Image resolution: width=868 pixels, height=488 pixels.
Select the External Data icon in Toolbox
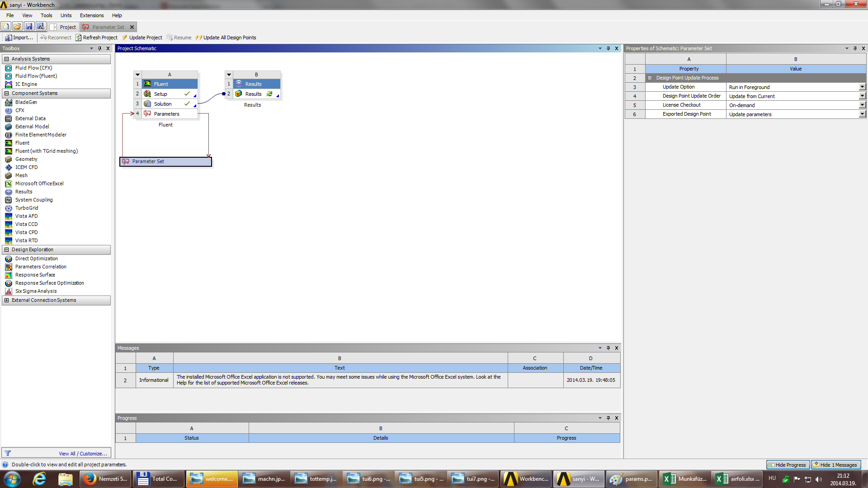[x=8, y=118]
